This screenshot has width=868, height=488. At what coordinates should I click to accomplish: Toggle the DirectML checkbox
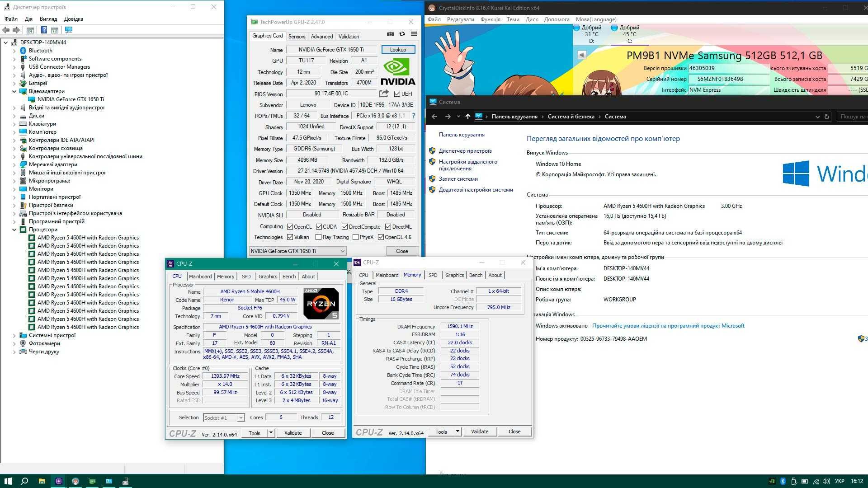pyautogui.click(x=388, y=227)
